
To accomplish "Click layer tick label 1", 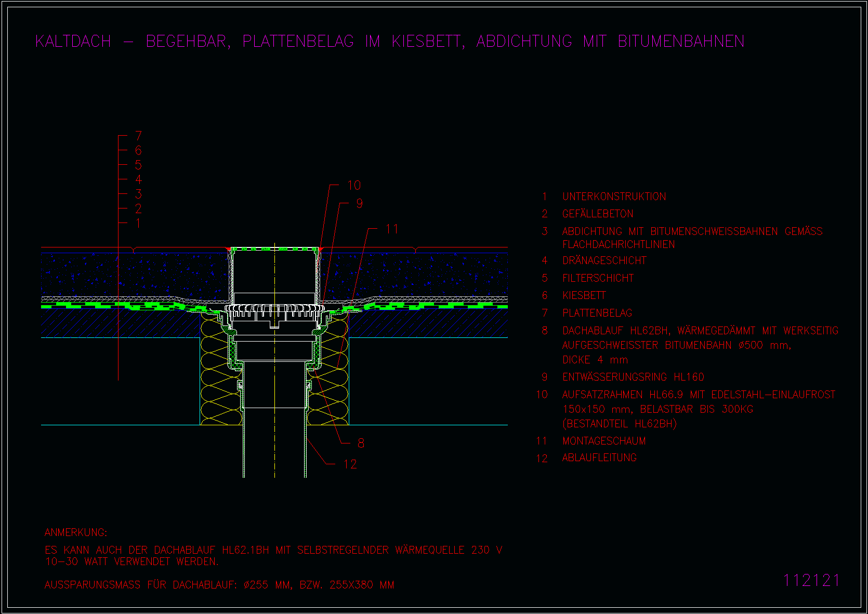I will [x=138, y=223].
